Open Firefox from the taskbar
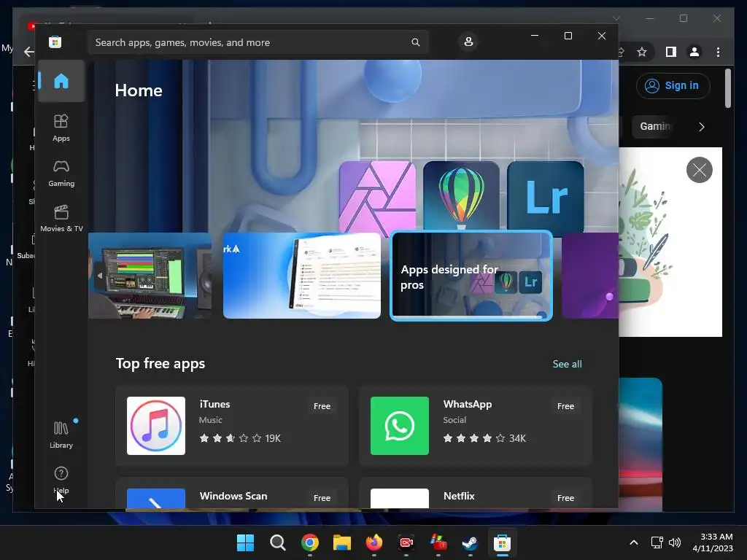Viewport: 747px width, 560px height. pos(374,542)
